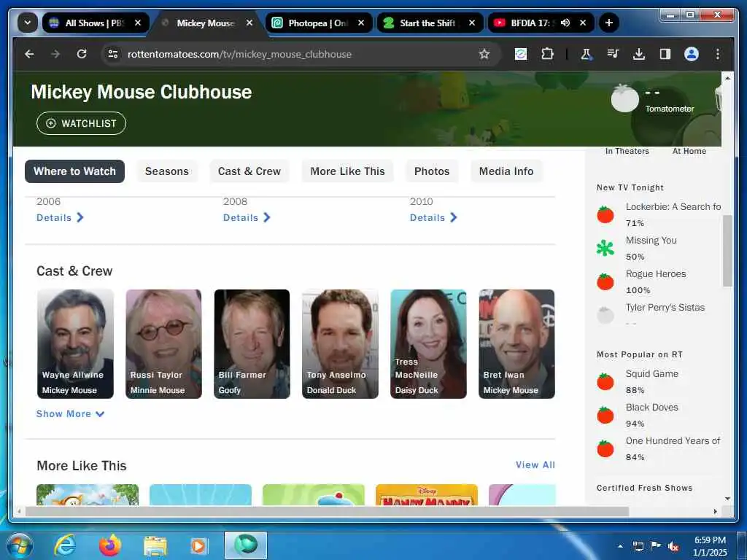Jump to the Photos tab
This screenshot has width=747, height=560.
tap(432, 171)
